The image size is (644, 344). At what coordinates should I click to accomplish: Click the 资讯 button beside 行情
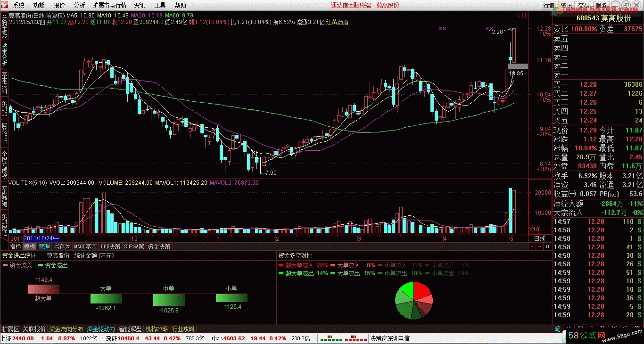coord(566,5)
